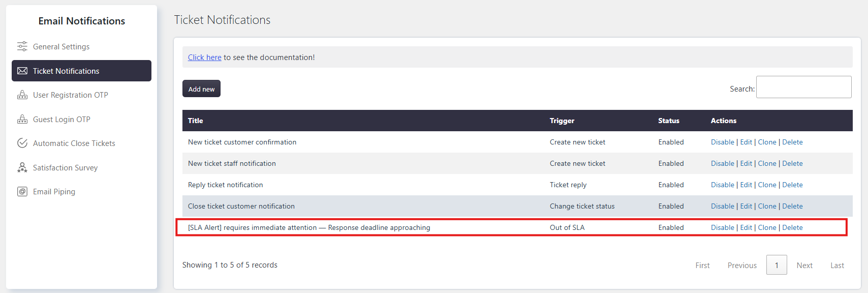This screenshot has width=868, height=293.
Task: Click the Guest Login OTP icon
Action: point(22,119)
